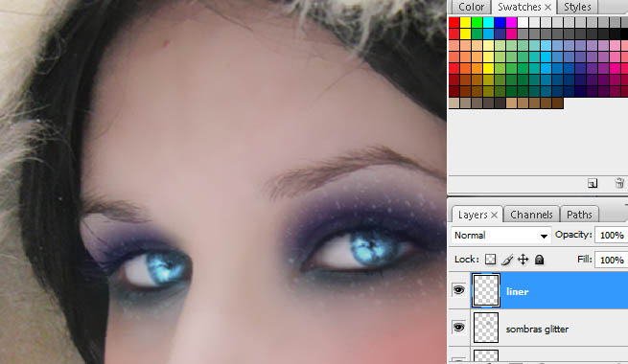The height and width of the screenshot is (364, 628).
Task: Close the Swatches tab with its x
Action: 547,7
